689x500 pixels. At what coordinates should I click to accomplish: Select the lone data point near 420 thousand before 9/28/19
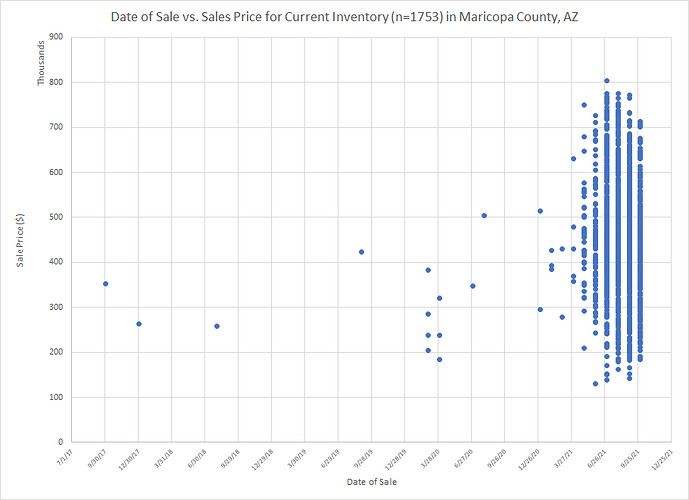(361, 252)
